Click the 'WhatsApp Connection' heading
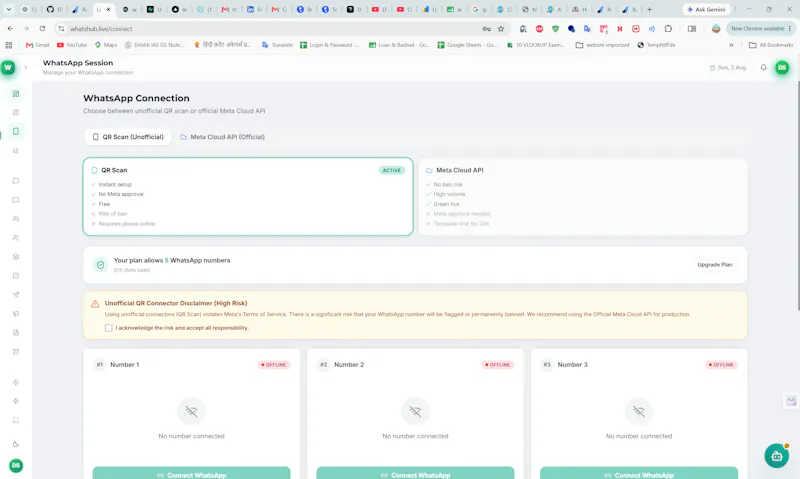Image resolution: width=800 pixels, height=479 pixels. pos(136,98)
